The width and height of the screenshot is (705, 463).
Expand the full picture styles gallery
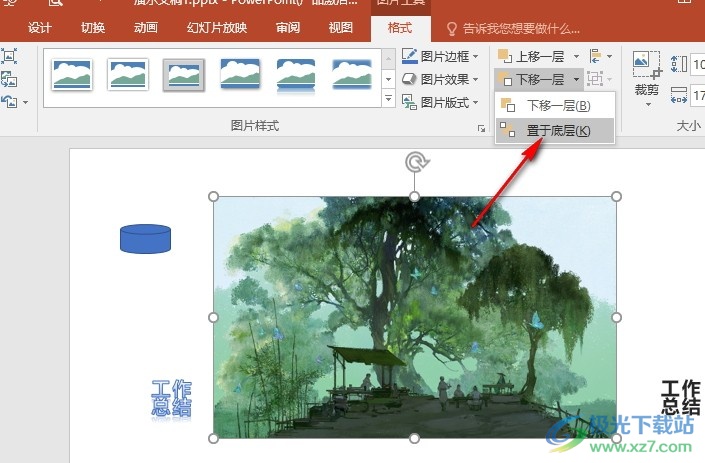388,98
